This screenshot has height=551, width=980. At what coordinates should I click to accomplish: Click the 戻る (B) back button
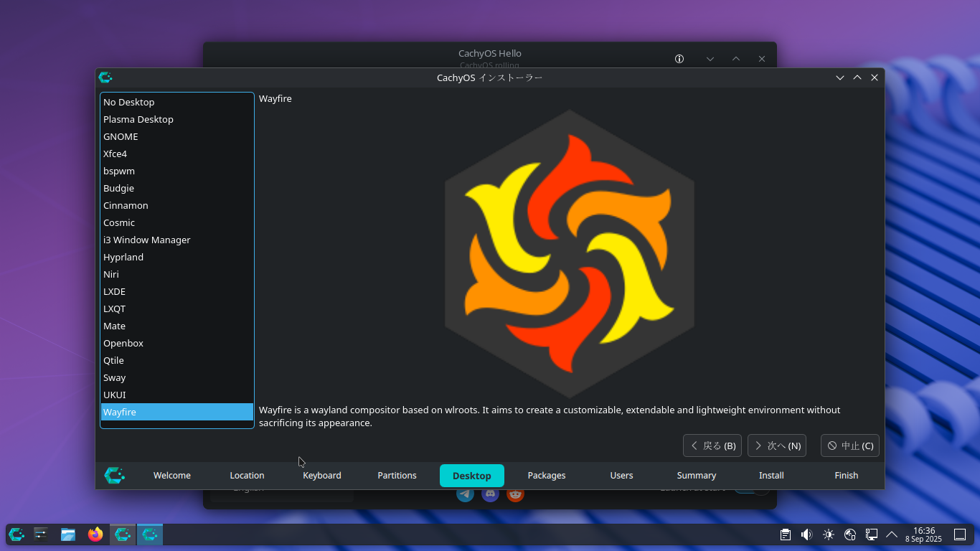712,446
